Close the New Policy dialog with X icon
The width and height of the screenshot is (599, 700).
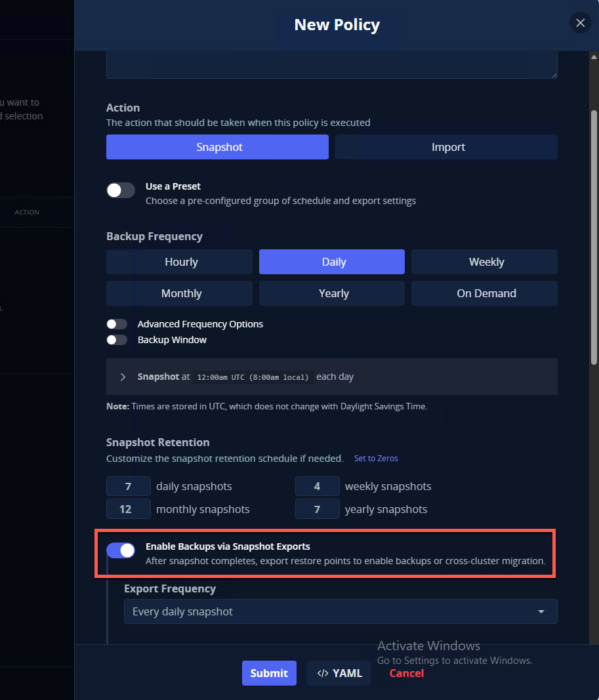pos(580,23)
